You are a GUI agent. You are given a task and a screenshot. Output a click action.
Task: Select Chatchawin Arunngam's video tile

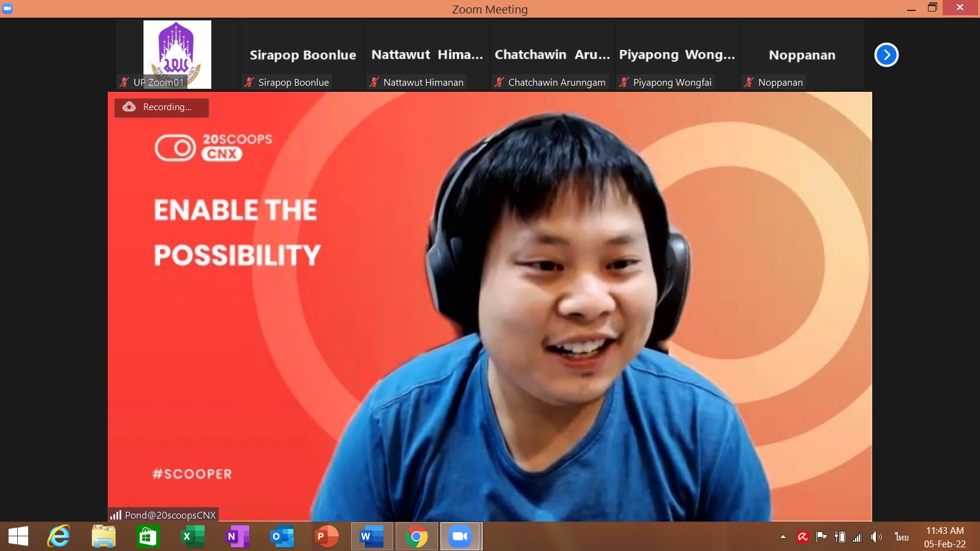pos(552,55)
